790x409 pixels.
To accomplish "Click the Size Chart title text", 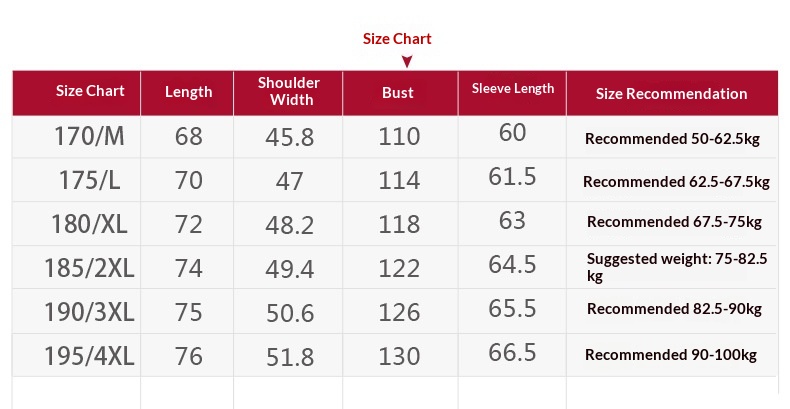I will pos(397,39).
